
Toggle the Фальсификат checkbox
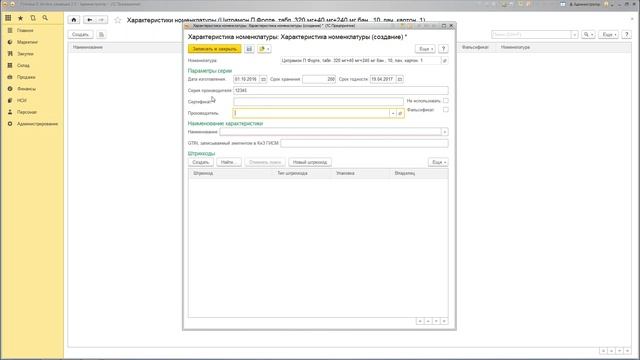click(x=446, y=110)
